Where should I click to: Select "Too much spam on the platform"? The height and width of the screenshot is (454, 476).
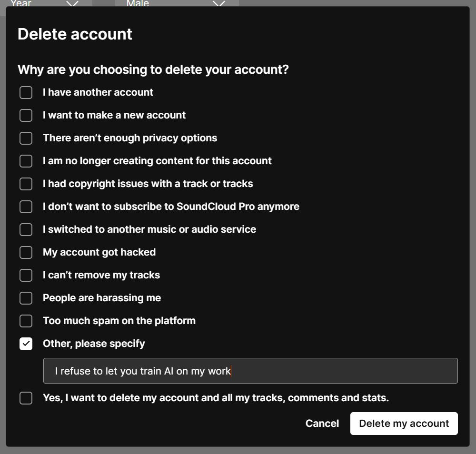pos(26,321)
